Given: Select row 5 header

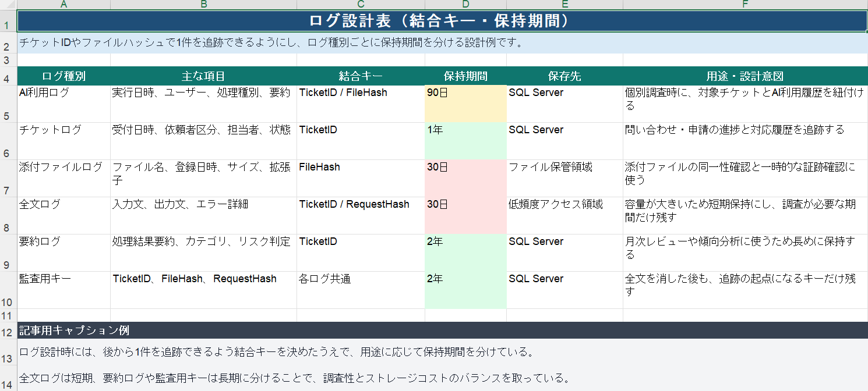Looking at the screenshot, I should point(8,104).
